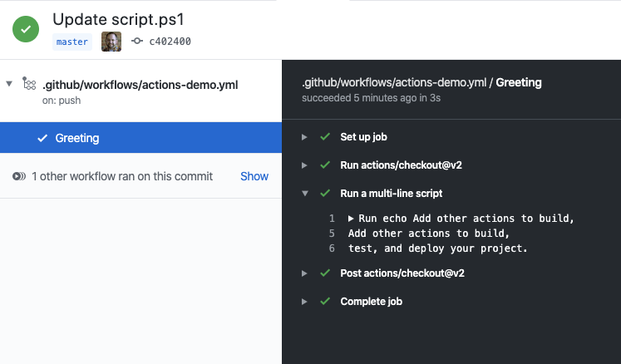Expand the Set up job step
621x364 pixels.
tap(304, 136)
